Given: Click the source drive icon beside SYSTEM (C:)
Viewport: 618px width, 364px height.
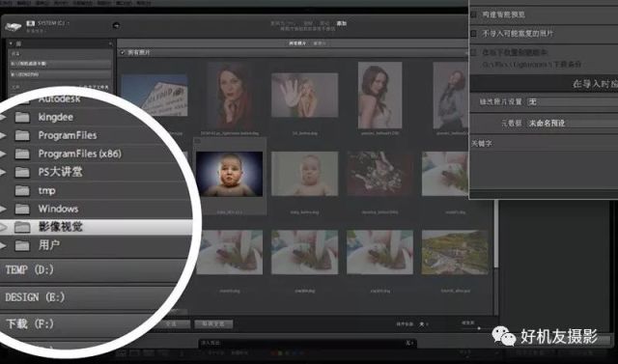Looking at the screenshot, I should coord(13,27).
